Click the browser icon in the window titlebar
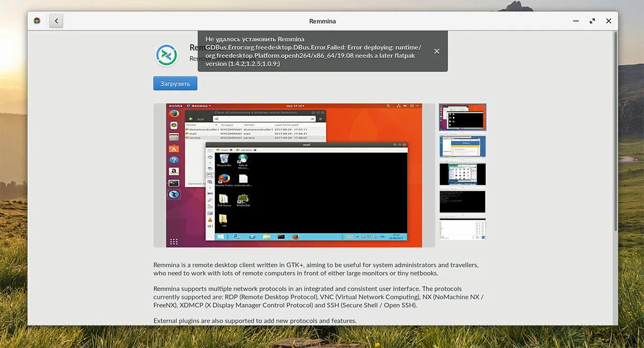Viewport: 644px width, 348px height. (36, 21)
